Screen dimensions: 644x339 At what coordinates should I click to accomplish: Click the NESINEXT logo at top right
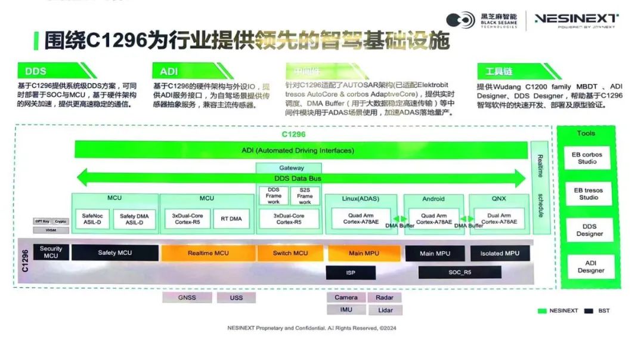coord(576,20)
